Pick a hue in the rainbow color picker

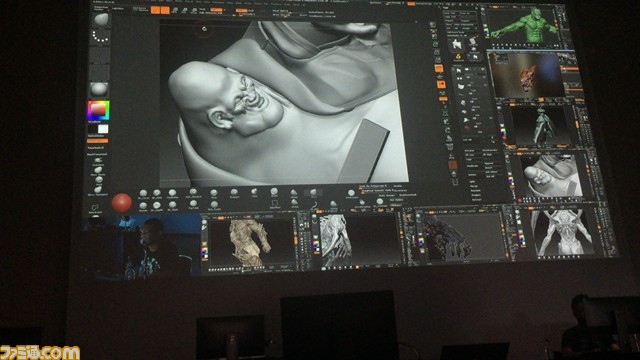[98, 110]
